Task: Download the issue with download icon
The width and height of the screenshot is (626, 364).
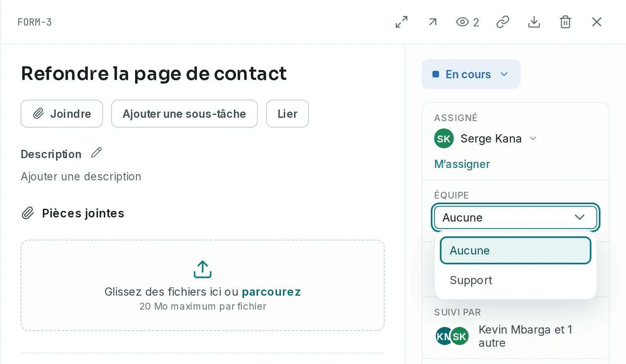Action: (x=534, y=22)
